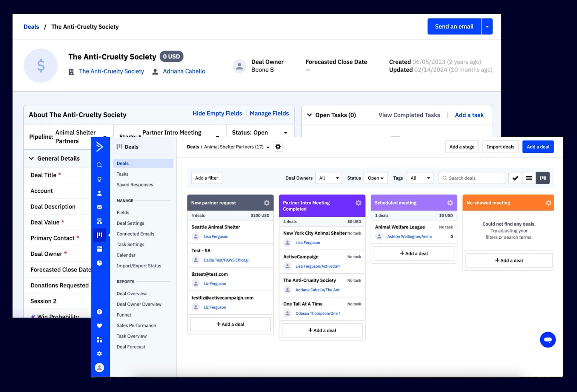Open the chat support bubble icon
Viewport: 577px width, 392px height.
click(x=548, y=340)
